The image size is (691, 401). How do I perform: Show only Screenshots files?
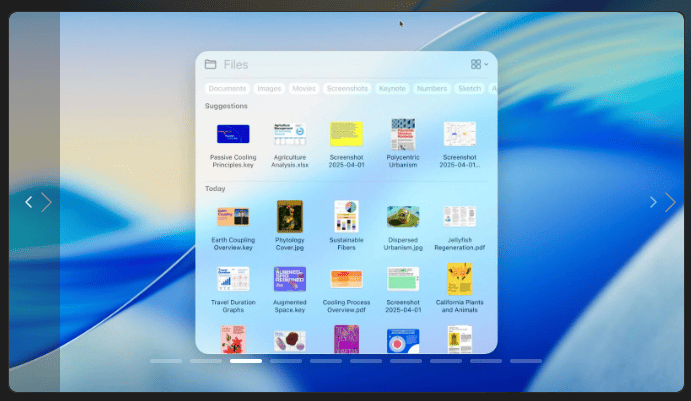click(x=347, y=89)
